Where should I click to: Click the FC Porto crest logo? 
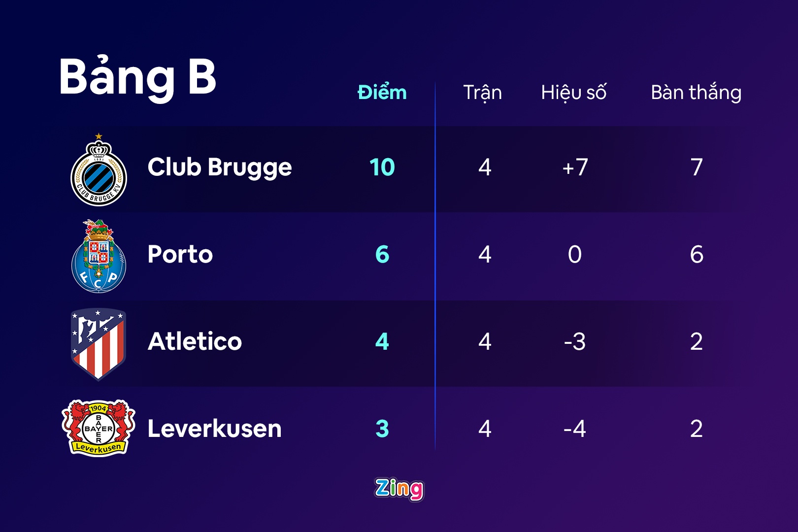point(99,257)
